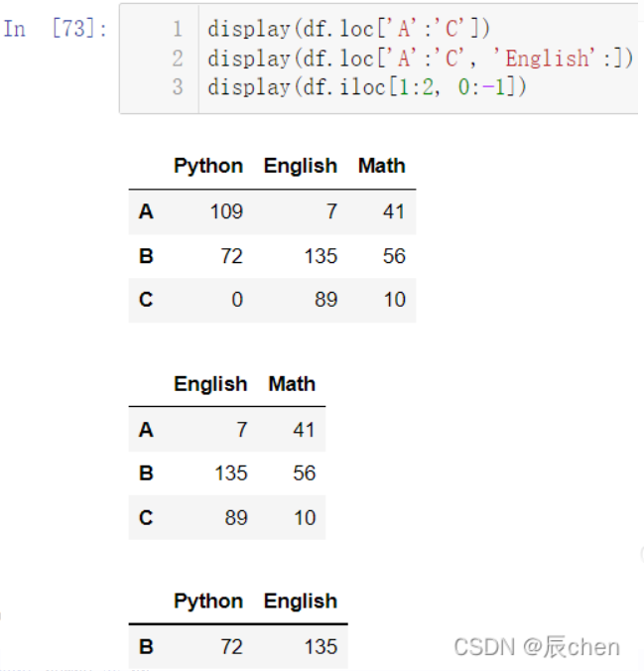Screen dimensions: 644x671
Task: Click the Python header in the first table
Action: [x=208, y=166]
